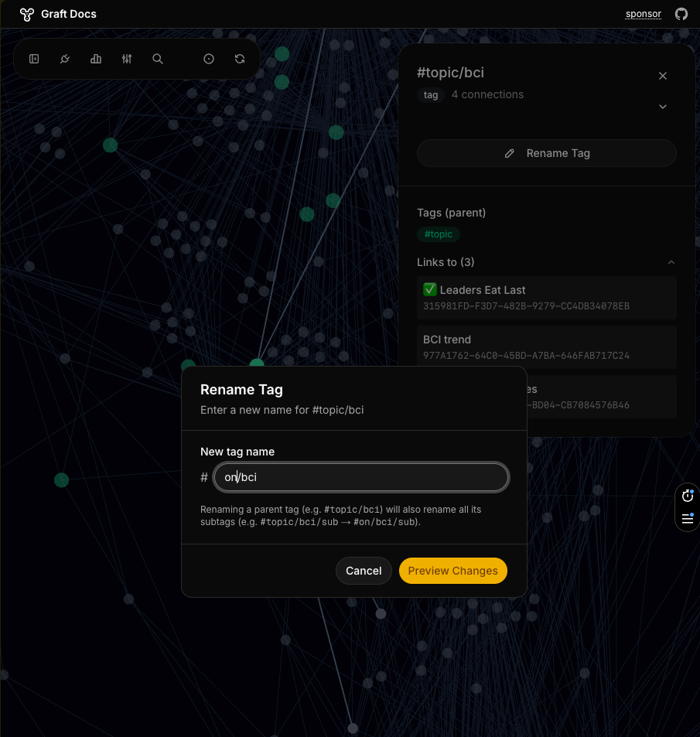Open the timer icon with blue badge

click(687, 496)
